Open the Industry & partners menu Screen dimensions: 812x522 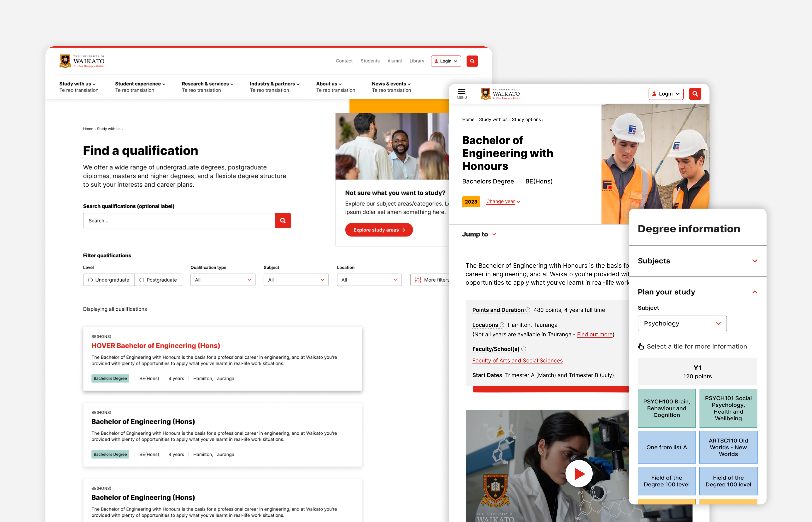(x=275, y=84)
